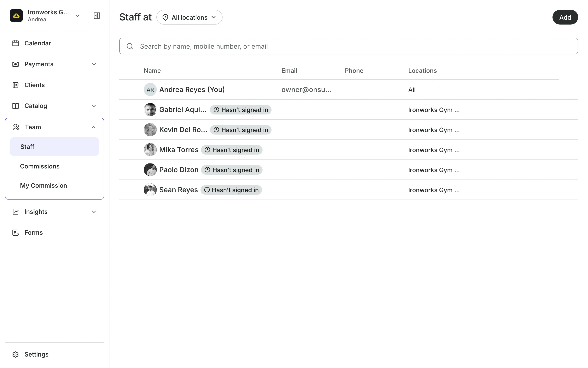The image size is (588, 368).
Task: Open the All locations dropdown
Action: tap(189, 17)
